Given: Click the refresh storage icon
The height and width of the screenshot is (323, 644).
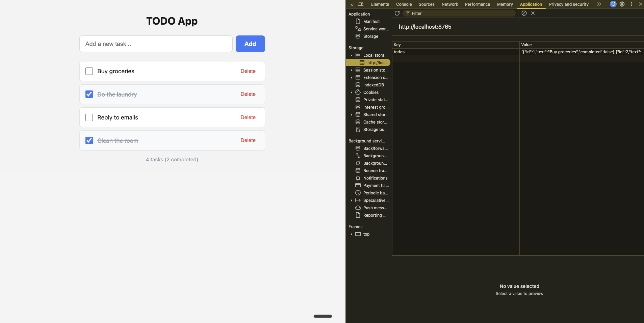Looking at the screenshot, I should (x=397, y=13).
